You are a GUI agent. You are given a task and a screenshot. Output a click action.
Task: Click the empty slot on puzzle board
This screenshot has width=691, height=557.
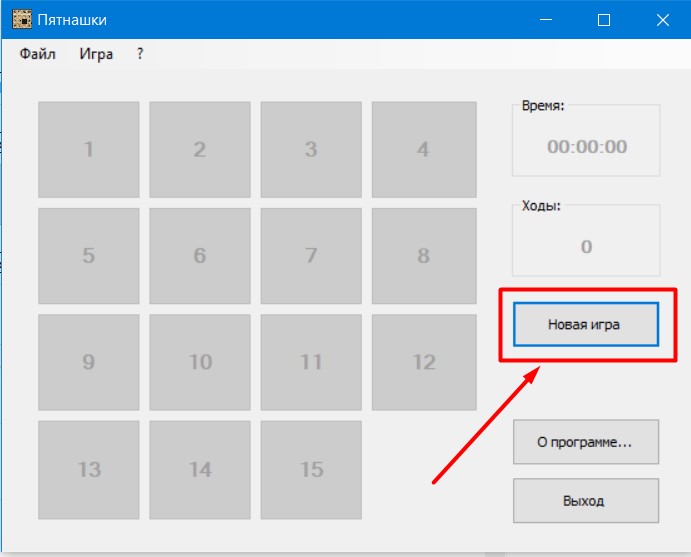pyautogui.click(x=422, y=469)
